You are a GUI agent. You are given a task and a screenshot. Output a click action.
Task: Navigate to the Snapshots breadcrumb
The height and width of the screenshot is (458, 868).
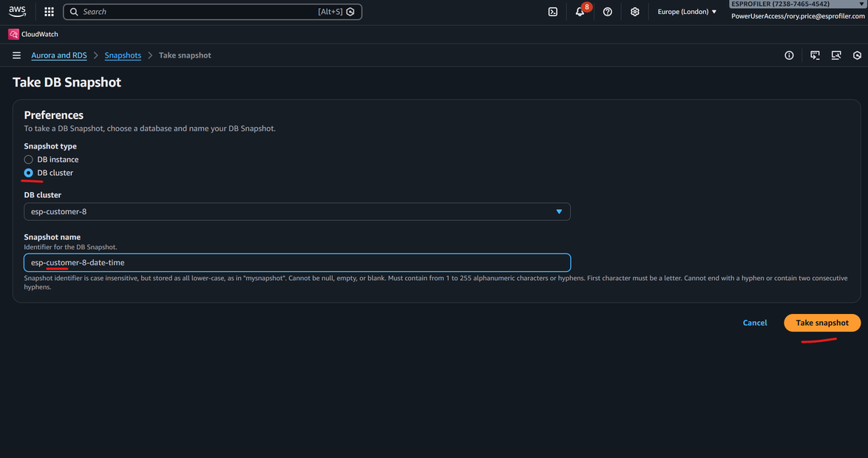(123, 55)
